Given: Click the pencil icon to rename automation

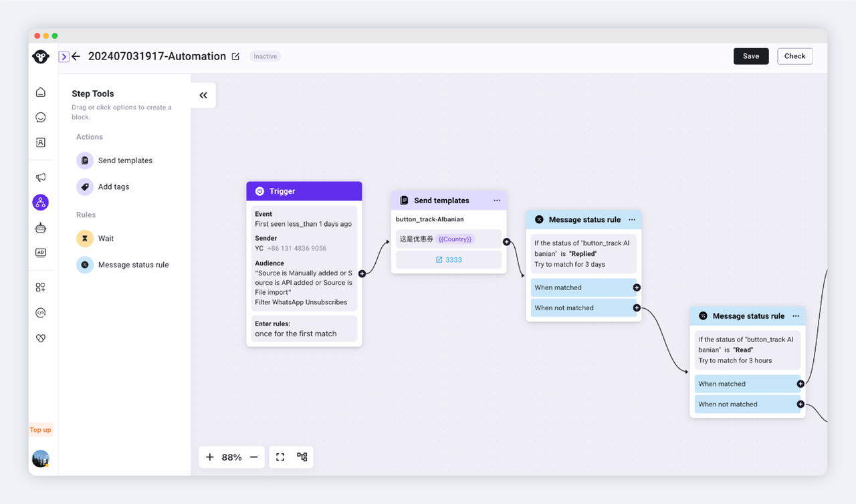Looking at the screenshot, I should (x=235, y=57).
